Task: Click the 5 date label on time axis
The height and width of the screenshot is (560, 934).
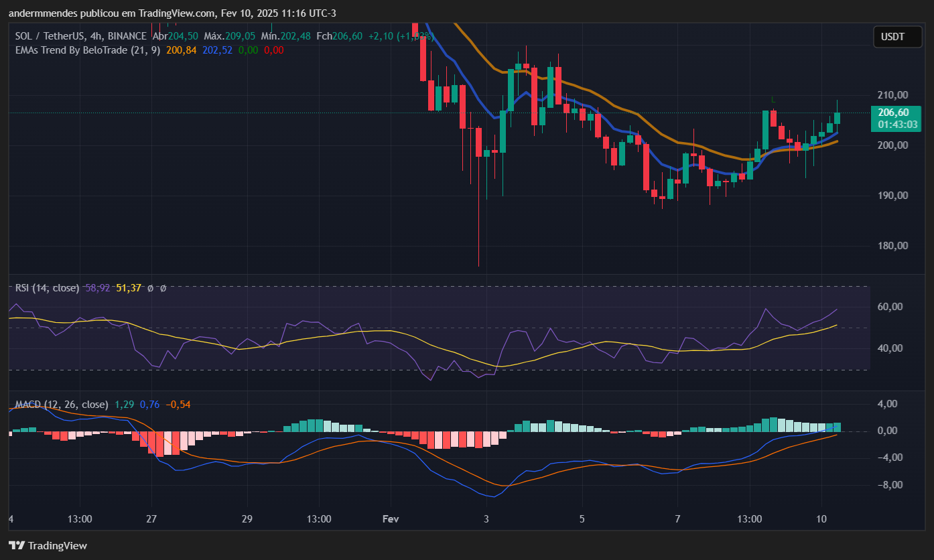Action: click(582, 519)
